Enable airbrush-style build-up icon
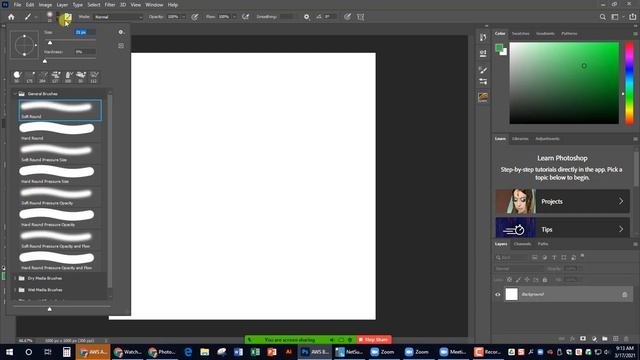Viewport: 640px width, 360px height. [246, 17]
